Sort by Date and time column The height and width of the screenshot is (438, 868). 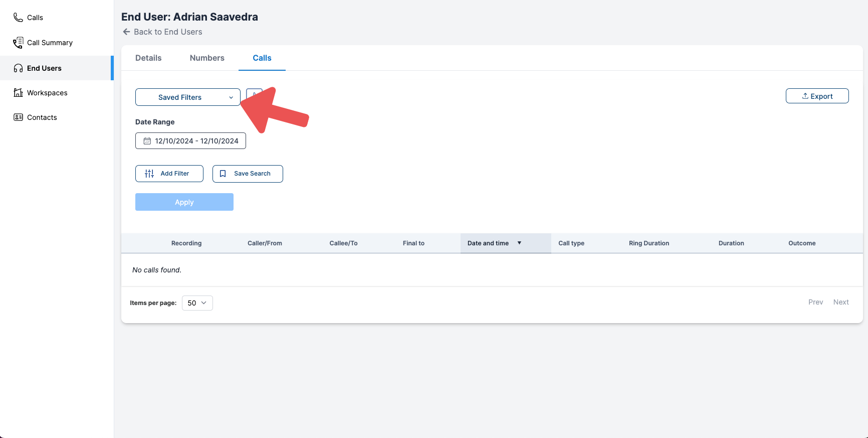[506, 243]
